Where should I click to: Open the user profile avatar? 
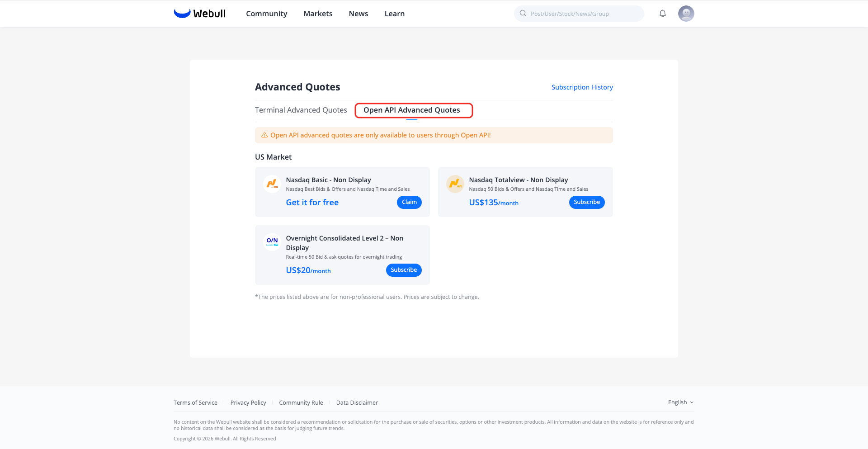click(x=686, y=14)
